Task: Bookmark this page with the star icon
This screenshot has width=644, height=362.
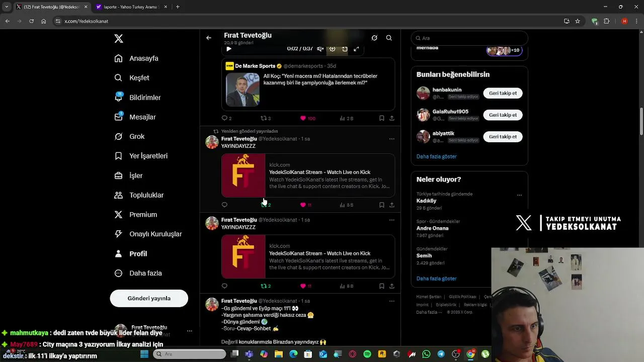Action: (578, 21)
